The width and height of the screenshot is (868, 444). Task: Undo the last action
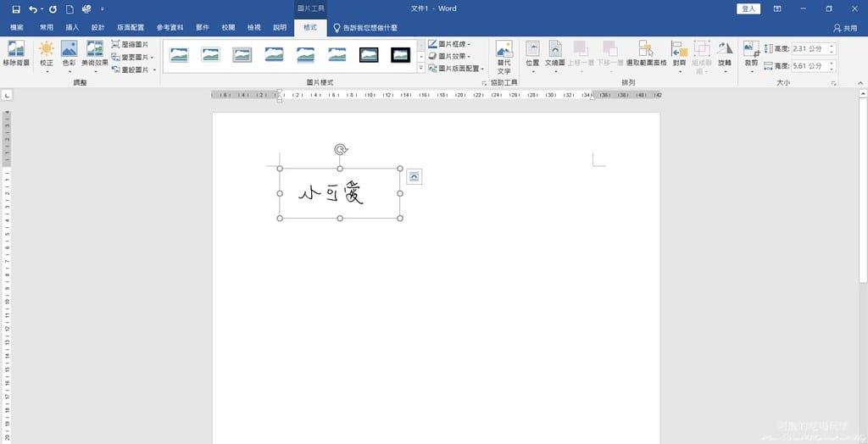coord(33,9)
